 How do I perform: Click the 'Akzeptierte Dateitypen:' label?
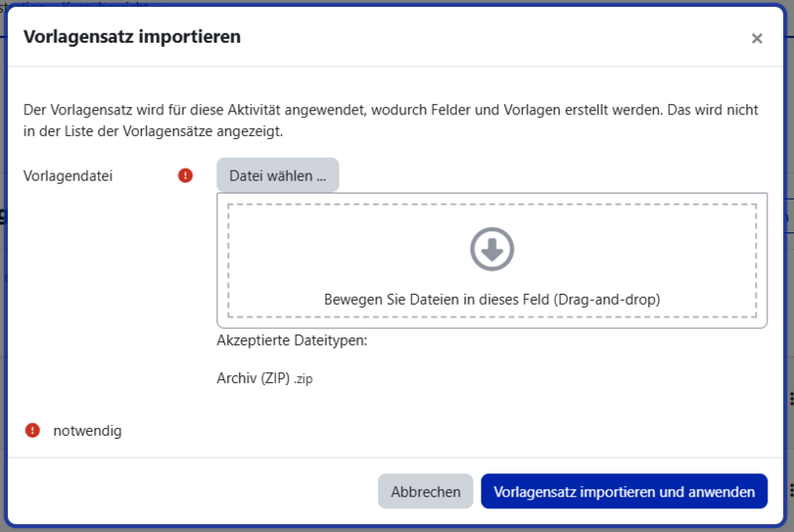(x=292, y=340)
